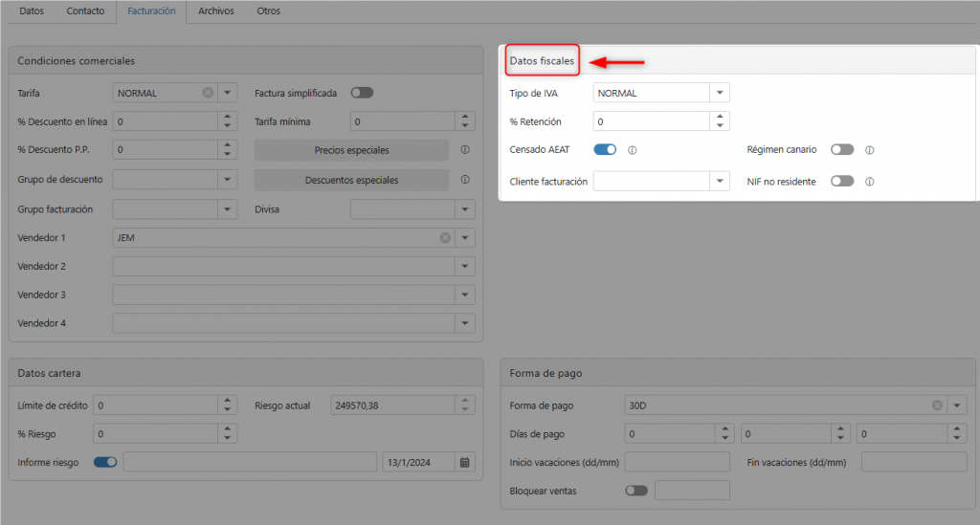This screenshot has height=525, width=980.
Task: Open the Cliente facturación dropdown
Action: 719,181
